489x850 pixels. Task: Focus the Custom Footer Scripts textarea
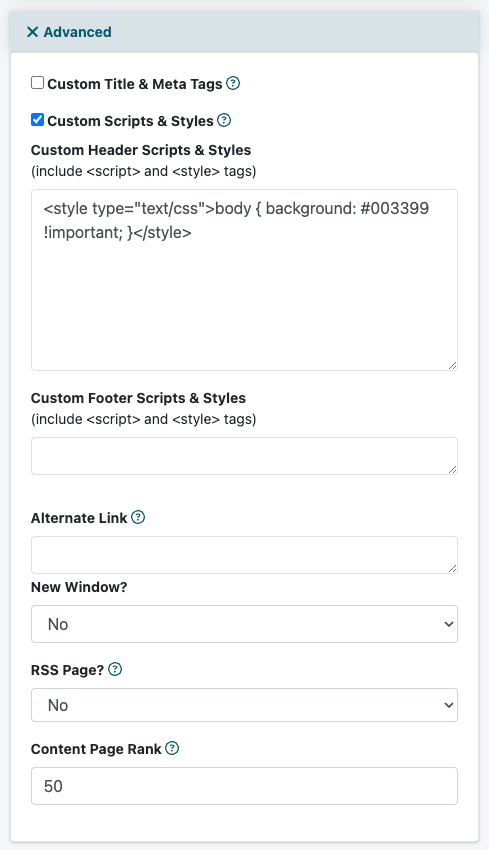pyautogui.click(x=244, y=456)
